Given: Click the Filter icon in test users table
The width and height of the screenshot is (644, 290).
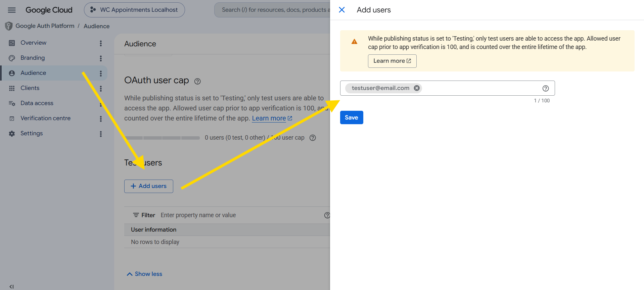Looking at the screenshot, I should [136, 215].
